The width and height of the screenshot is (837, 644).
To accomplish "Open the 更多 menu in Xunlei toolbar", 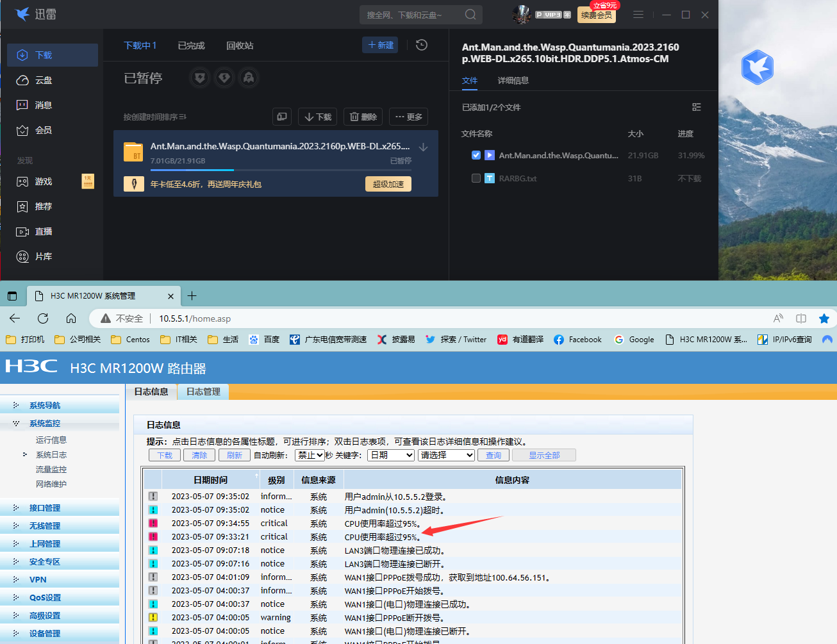I will coord(408,117).
